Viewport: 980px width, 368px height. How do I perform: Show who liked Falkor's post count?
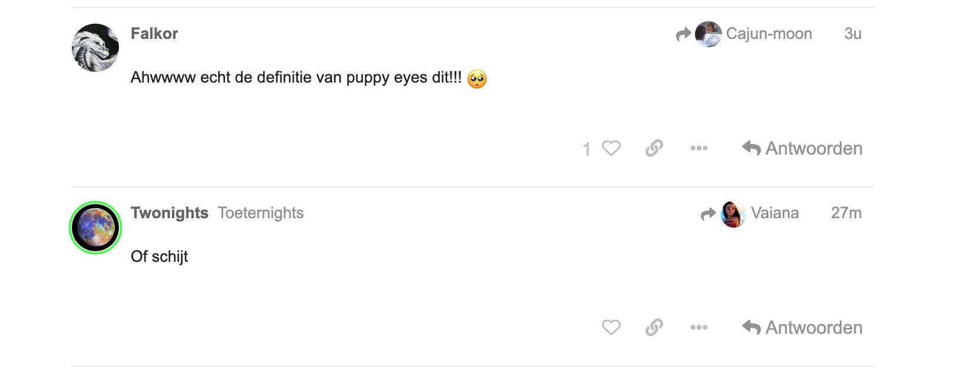587,149
